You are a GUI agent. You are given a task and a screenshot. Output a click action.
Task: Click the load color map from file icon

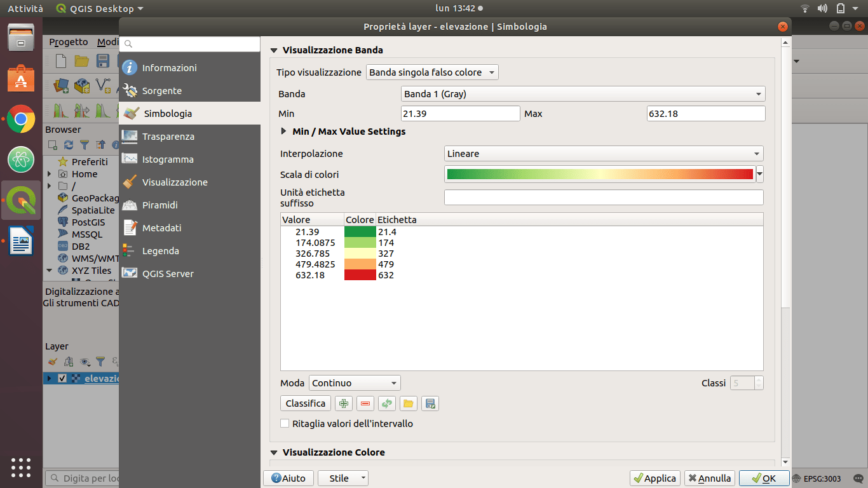[x=409, y=403]
